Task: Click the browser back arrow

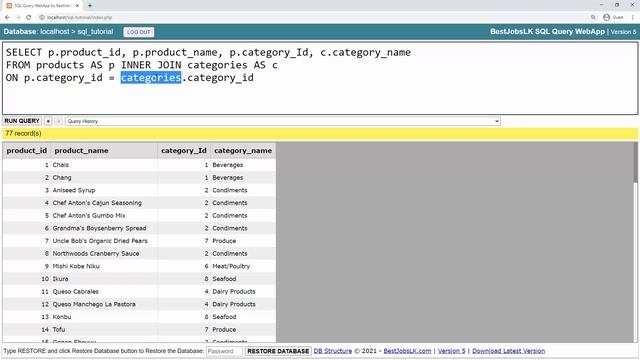Action: [x=7, y=17]
